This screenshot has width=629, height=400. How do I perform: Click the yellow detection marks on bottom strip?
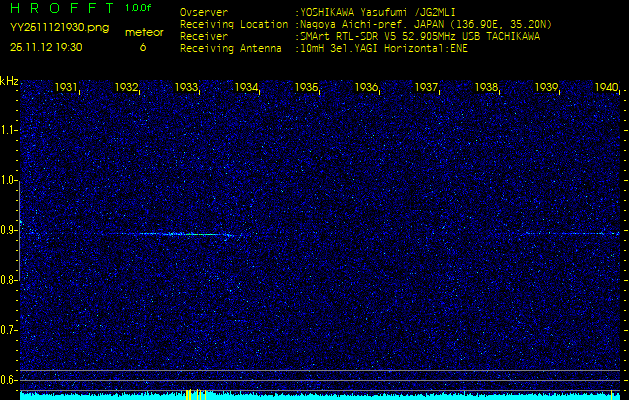[x=189, y=394]
